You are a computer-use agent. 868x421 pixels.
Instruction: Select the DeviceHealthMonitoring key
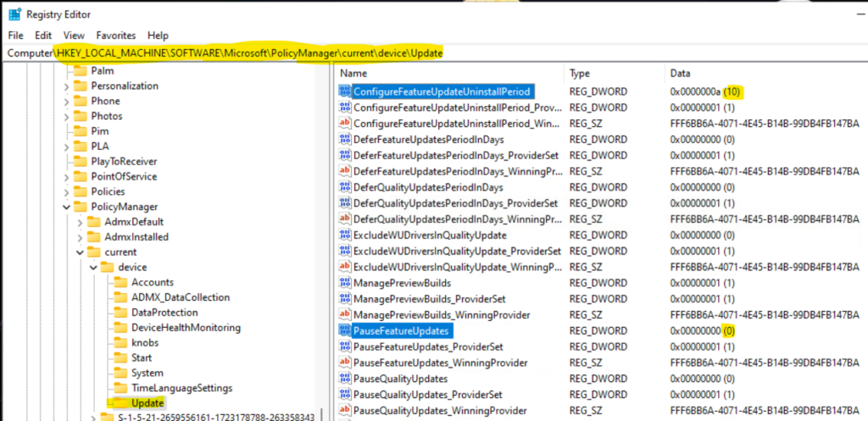click(x=186, y=328)
